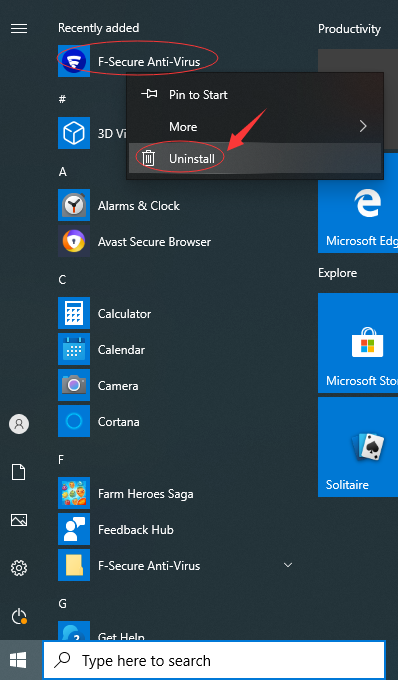Click the Power icon in sidebar
Image resolution: width=398 pixels, height=680 pixels.
19,616
